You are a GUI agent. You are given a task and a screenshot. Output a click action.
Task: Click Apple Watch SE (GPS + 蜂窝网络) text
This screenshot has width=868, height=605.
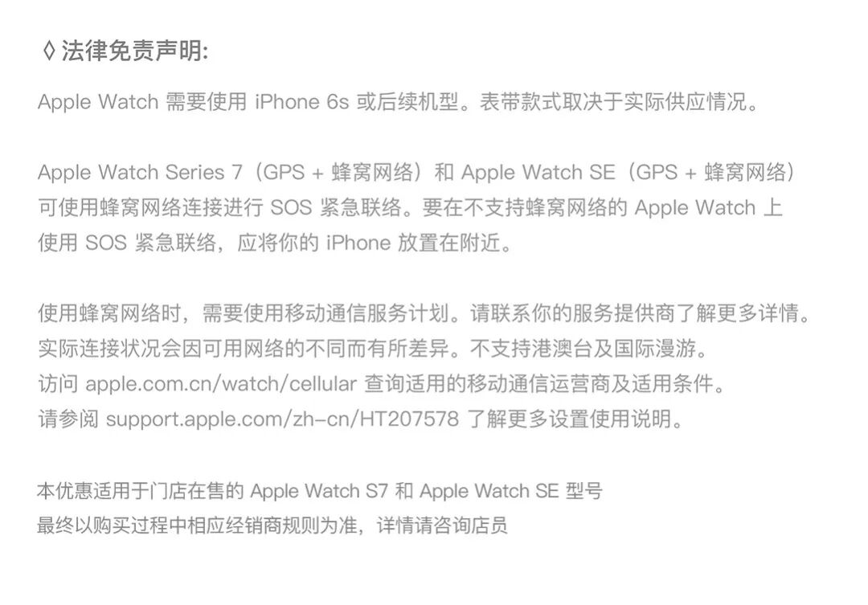(x=628, y=172)
